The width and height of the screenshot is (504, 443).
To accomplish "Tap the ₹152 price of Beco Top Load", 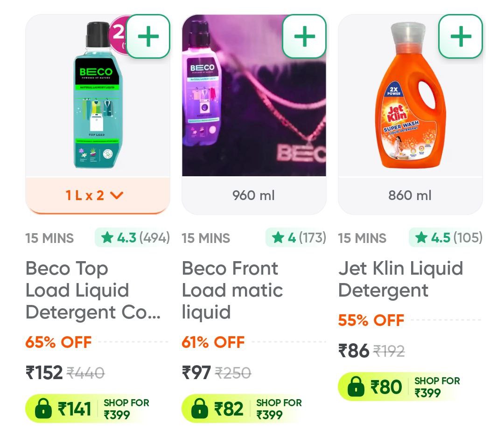I will click(x=44, y=373).
